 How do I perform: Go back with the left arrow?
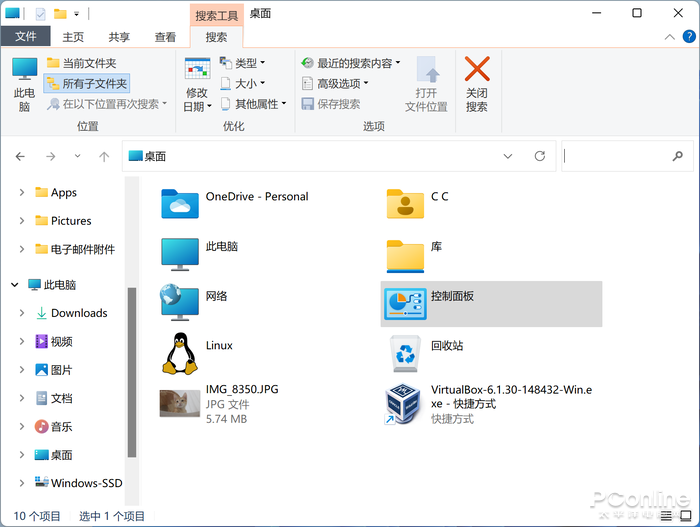coord(20,156)
